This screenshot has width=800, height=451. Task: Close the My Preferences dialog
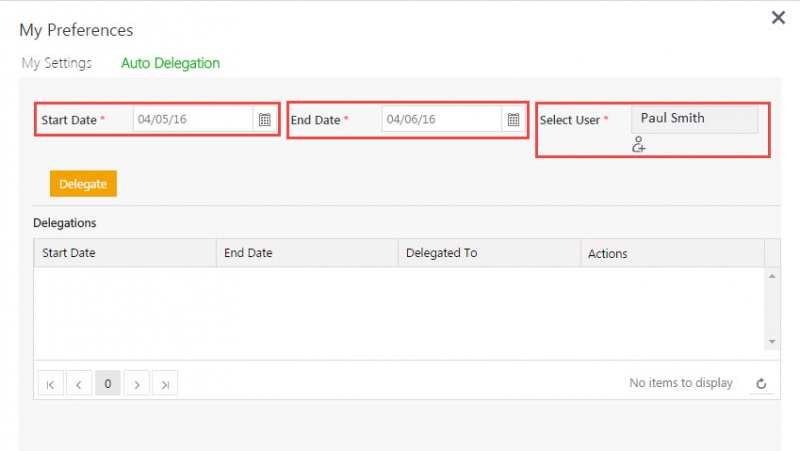coord(778,17)
